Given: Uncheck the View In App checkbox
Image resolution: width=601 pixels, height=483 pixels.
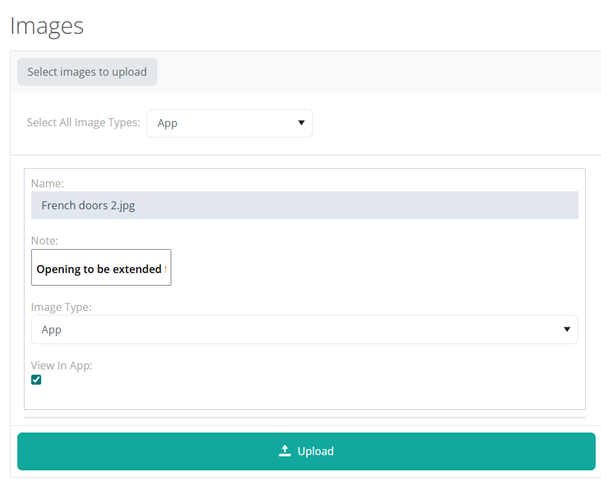Looking at the screenshot, I should tap(37, 380).
